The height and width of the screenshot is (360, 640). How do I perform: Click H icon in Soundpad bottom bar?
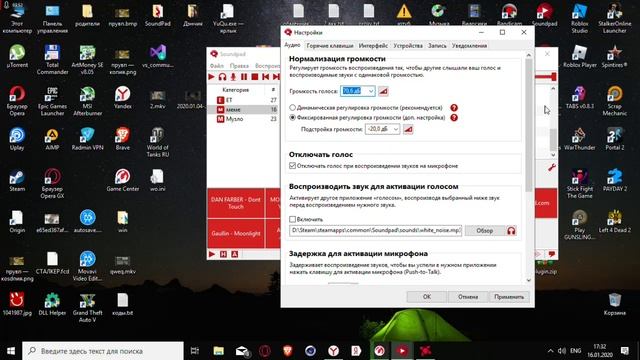pyautogui.click(x=223, y=254)
